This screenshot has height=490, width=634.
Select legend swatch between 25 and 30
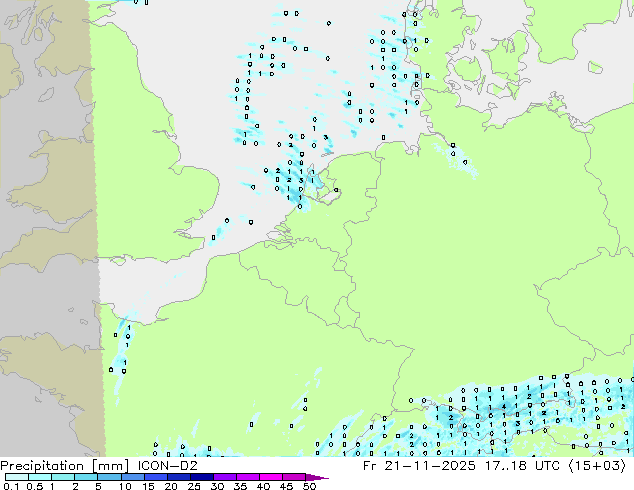click(x=201, y=477)
